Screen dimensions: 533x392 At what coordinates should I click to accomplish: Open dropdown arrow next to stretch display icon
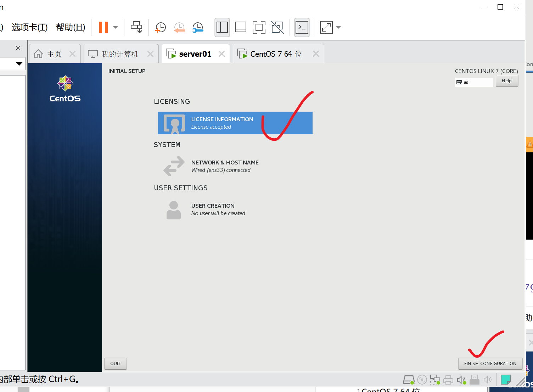[338, 27]
